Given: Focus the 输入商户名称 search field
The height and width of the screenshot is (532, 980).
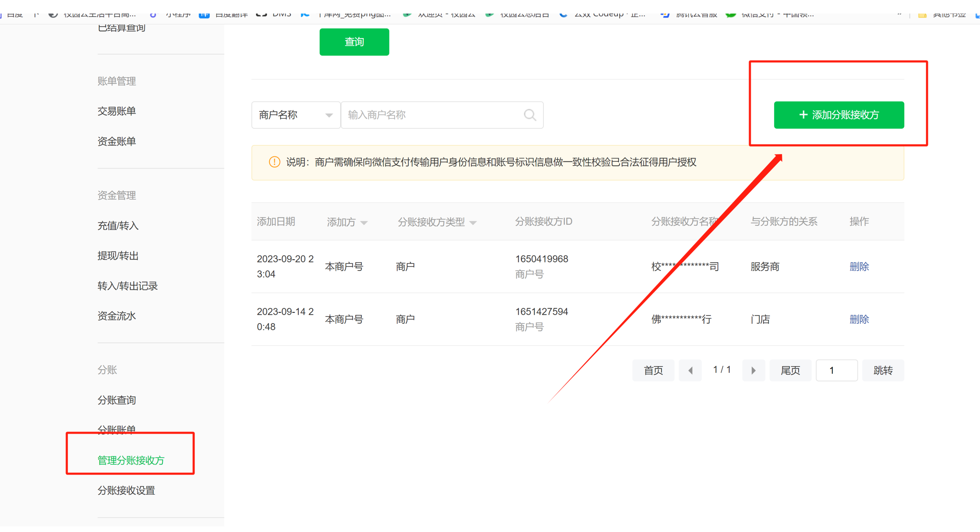Looking at the screenshot, I should pos(442,115).
